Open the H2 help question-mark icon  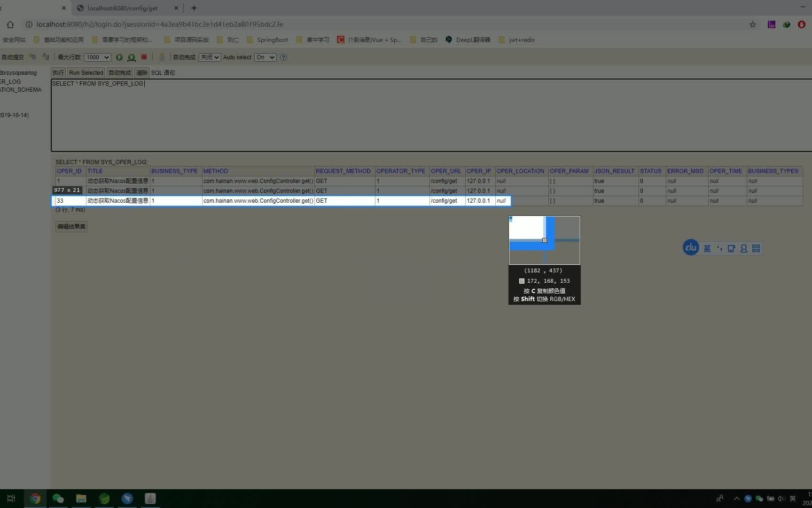click(x=283, y=57)
